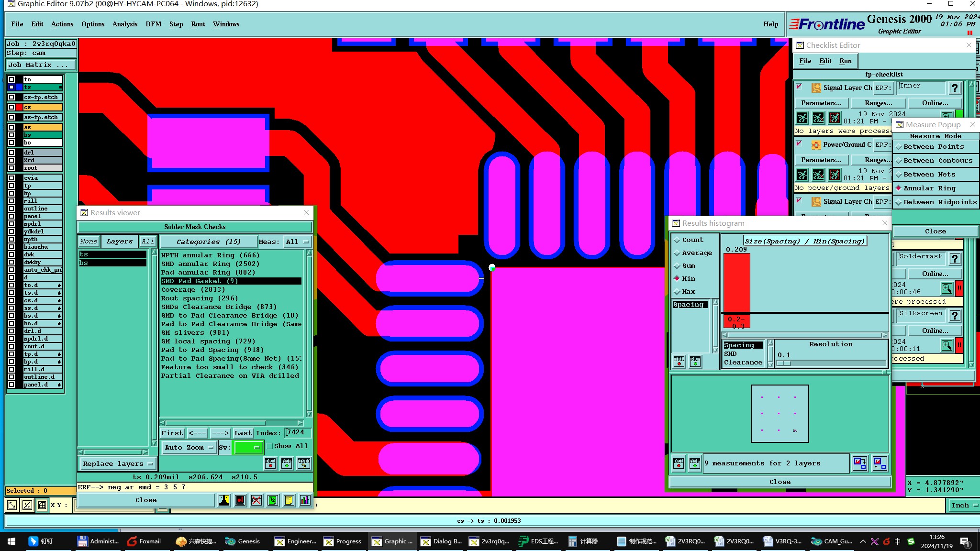Click the Job Matrix button
The image size is (980, 551).
(41, 65)
